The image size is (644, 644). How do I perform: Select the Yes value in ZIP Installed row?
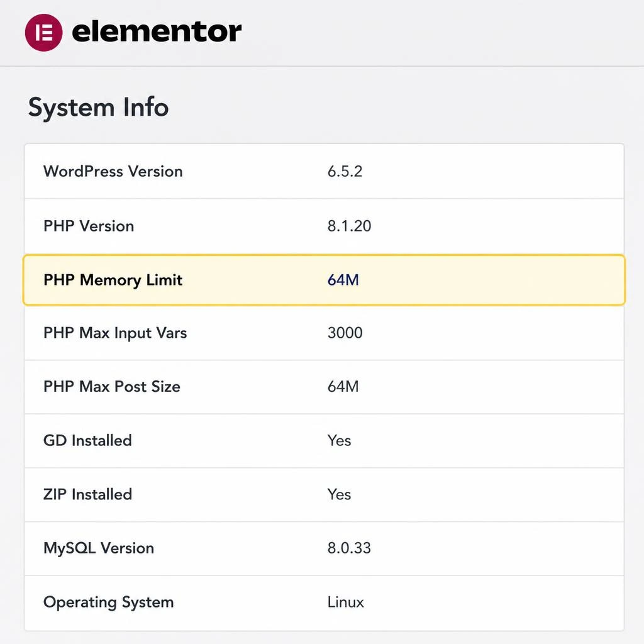(x=339, y=494)
